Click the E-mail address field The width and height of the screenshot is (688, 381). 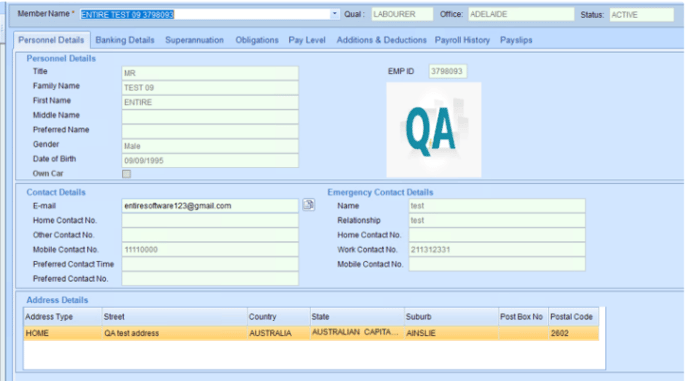click(210, 205)
